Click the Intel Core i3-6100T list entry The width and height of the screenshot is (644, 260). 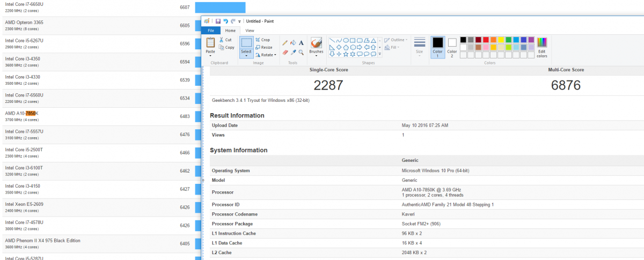[x=24, y=168]
